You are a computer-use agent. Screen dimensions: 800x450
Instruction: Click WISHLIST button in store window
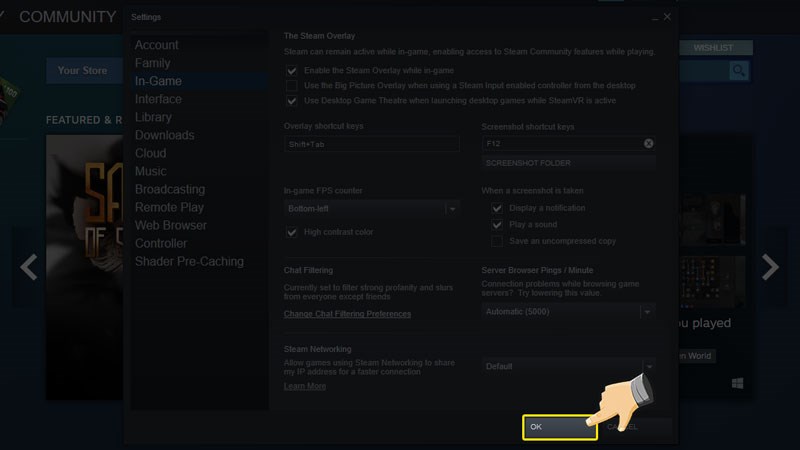716,47
